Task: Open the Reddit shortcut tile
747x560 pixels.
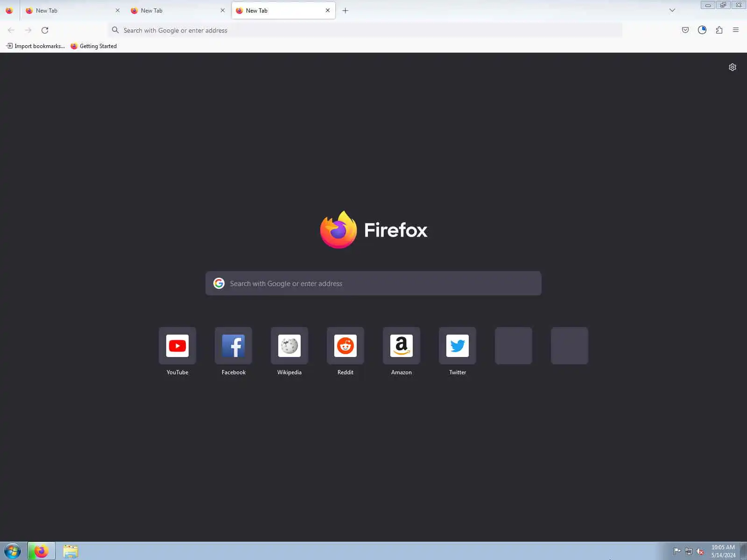Action: 345,346
